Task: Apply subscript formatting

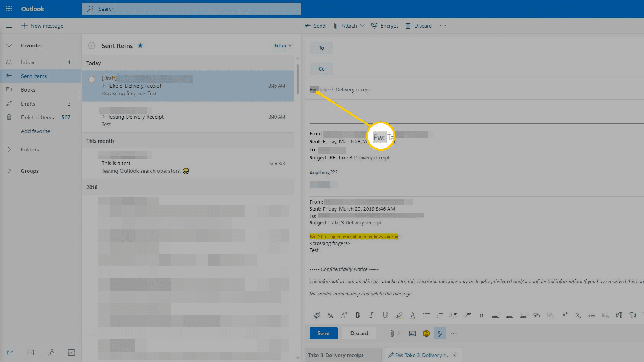Action: pos(578,315)
